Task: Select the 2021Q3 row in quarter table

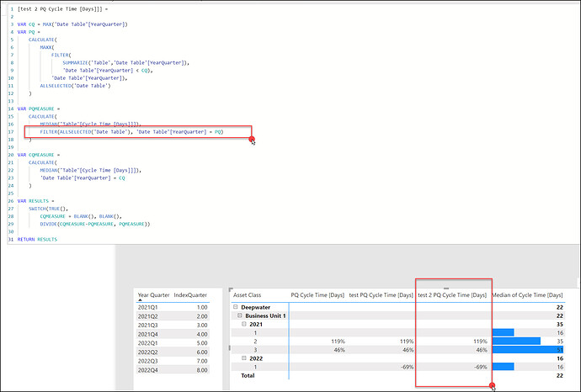Action: (173, 325)
